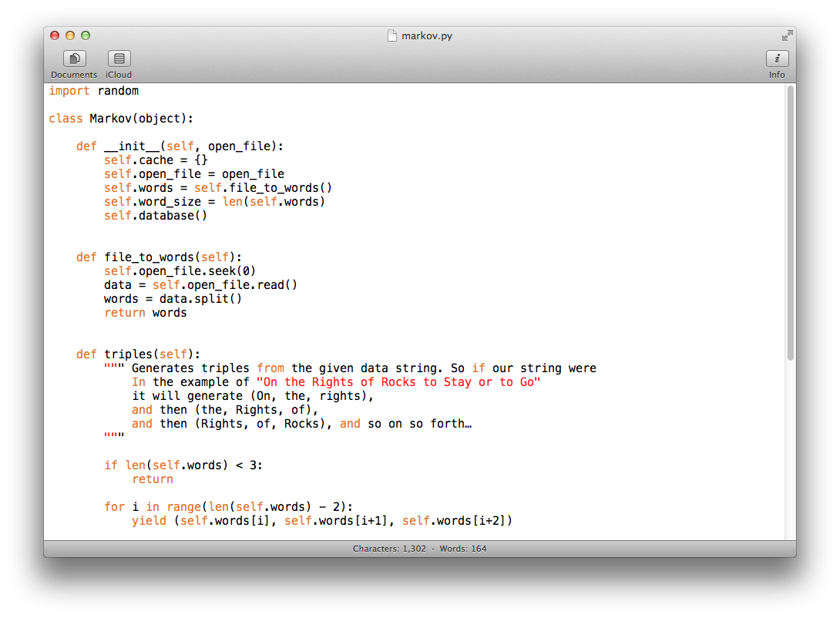Place cursor in 'def __init__' definition line

click(x=180, y=146)
